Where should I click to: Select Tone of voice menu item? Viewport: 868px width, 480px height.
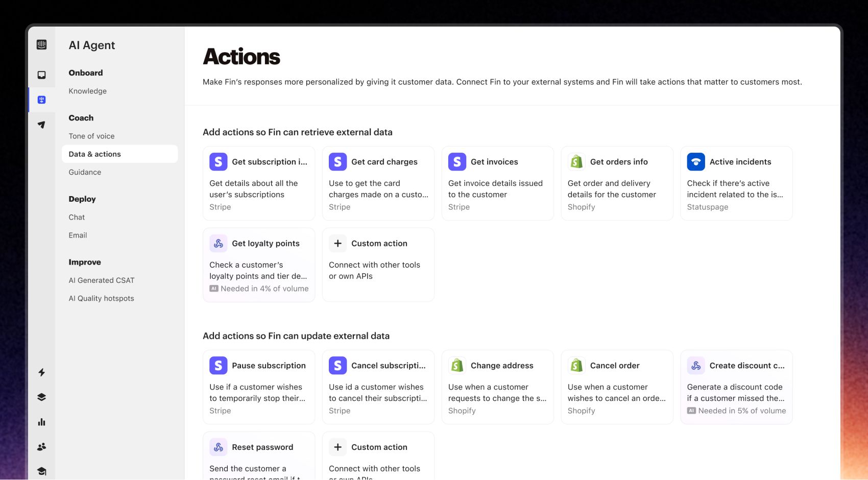(92, 136)
